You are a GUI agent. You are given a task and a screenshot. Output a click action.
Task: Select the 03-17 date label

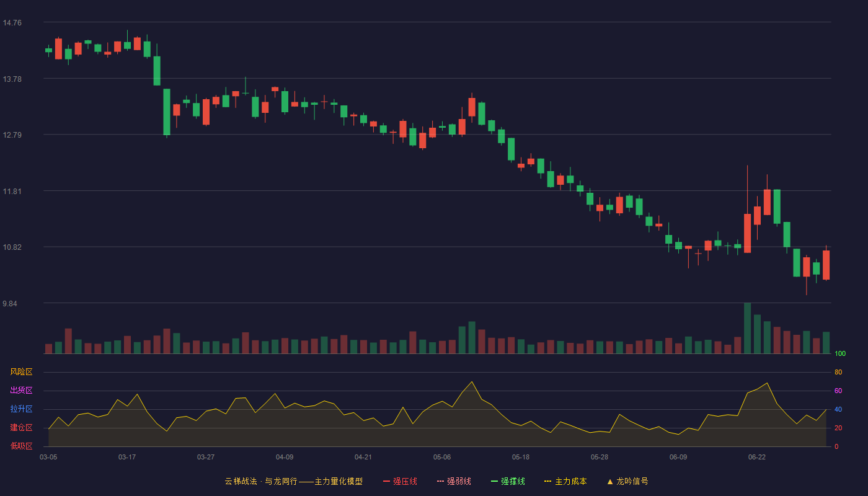pyautogui.click(x=127, y=457)
